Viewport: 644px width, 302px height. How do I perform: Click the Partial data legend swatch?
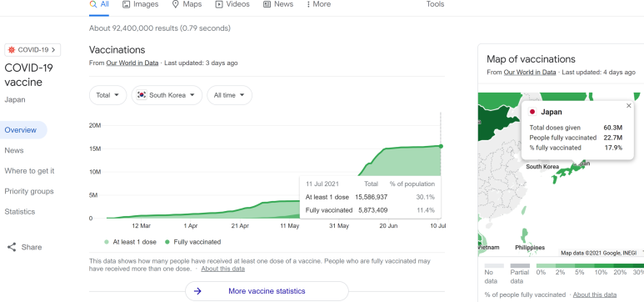point(520,266)
